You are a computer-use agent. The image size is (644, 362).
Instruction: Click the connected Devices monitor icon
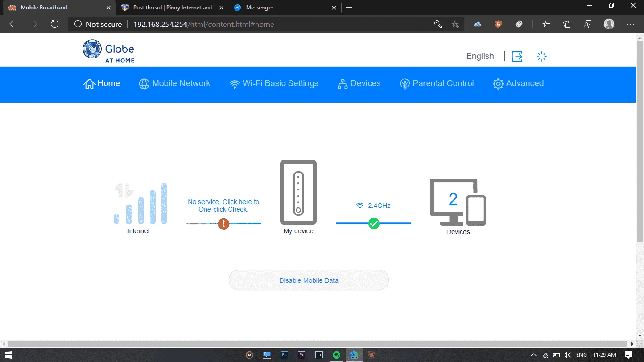pos(458,202)
